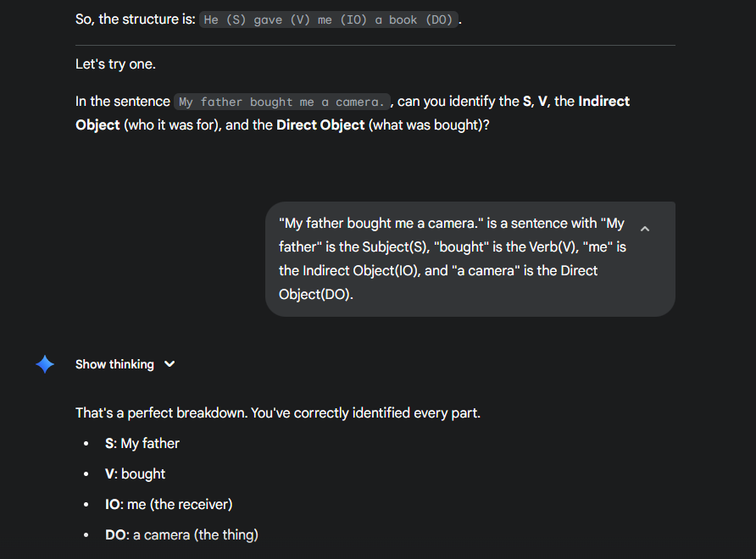
Task: Click the bold "S, V" text in the question
Action: click(x=536, y=102)
